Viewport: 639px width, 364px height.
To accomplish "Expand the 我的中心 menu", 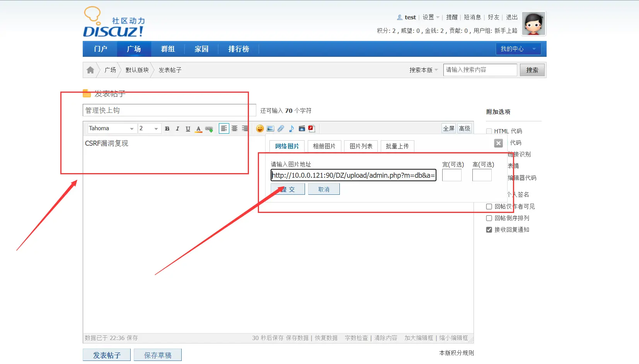I will click(518, 49).
